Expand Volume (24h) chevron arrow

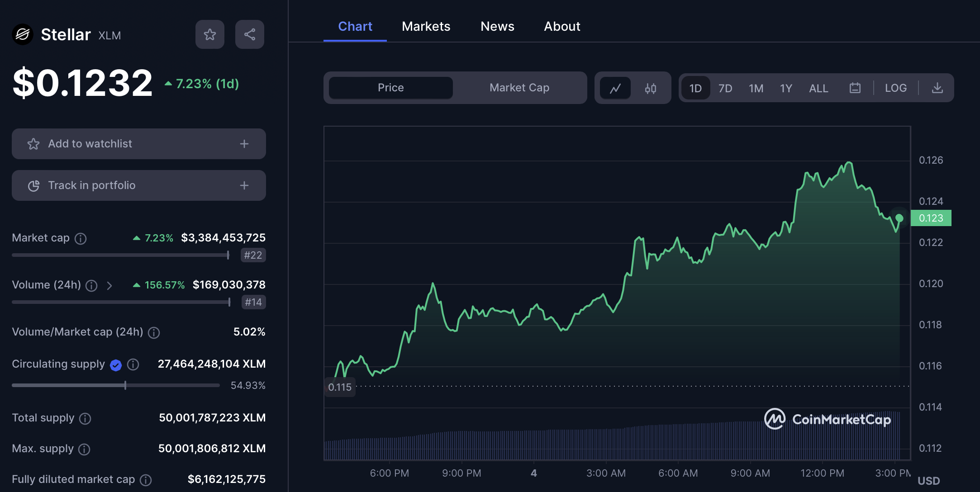click(x=109, y=285)
